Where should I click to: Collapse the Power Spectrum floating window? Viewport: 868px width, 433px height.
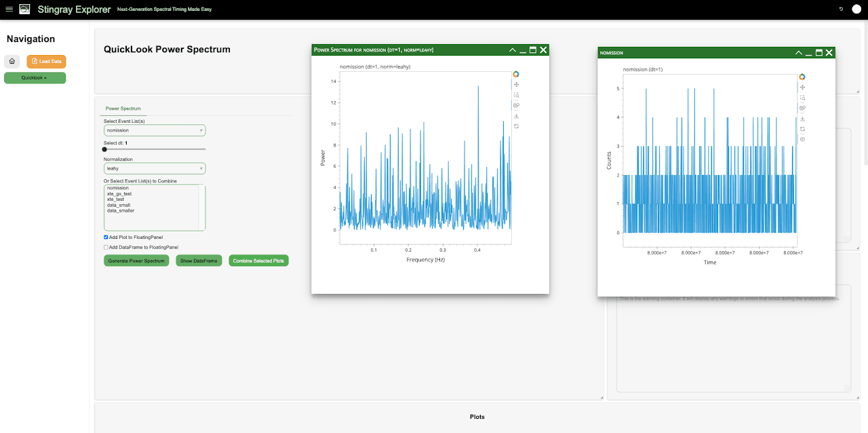(513, 50)
